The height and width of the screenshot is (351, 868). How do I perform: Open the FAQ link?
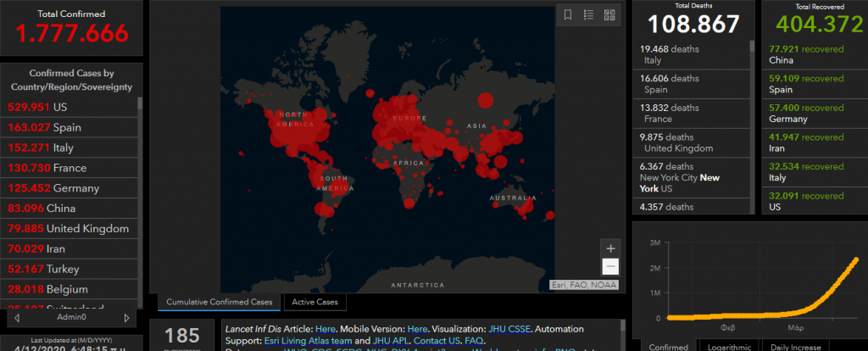tap(474, 339)
